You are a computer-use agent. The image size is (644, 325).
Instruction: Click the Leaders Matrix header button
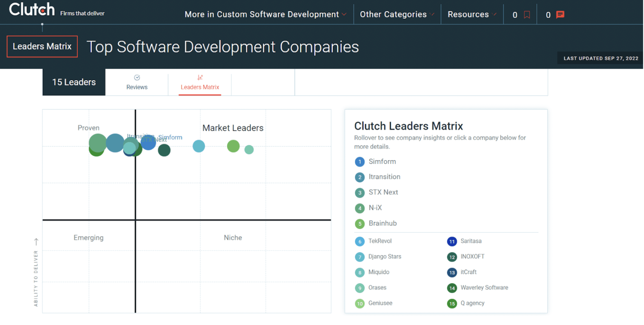tap(42, 46)
